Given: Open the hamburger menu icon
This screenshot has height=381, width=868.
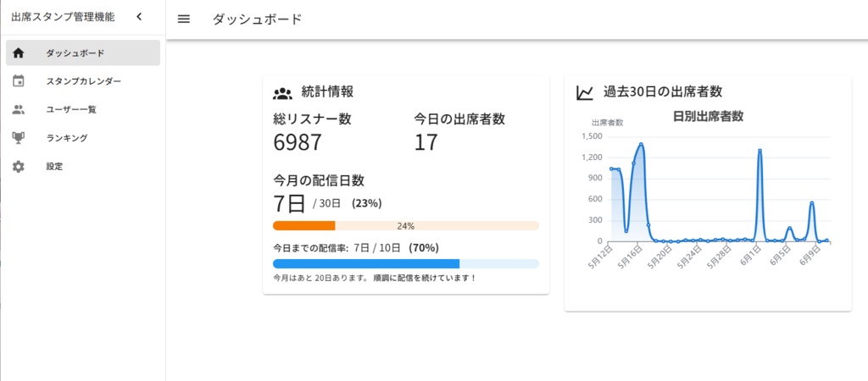Looking at the screenshot, I should pos(183,19).
